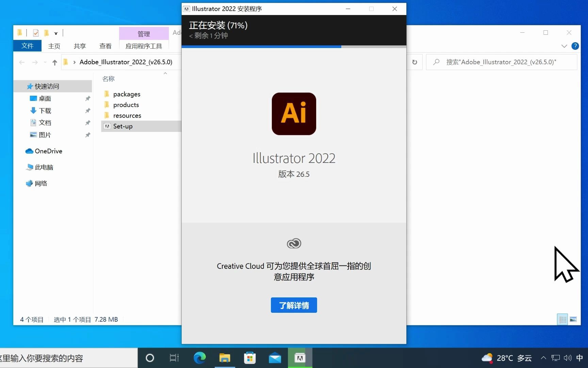Screen dimensions: 588x368
Task: Click the packages folder icon
Action: coord(107,94)
